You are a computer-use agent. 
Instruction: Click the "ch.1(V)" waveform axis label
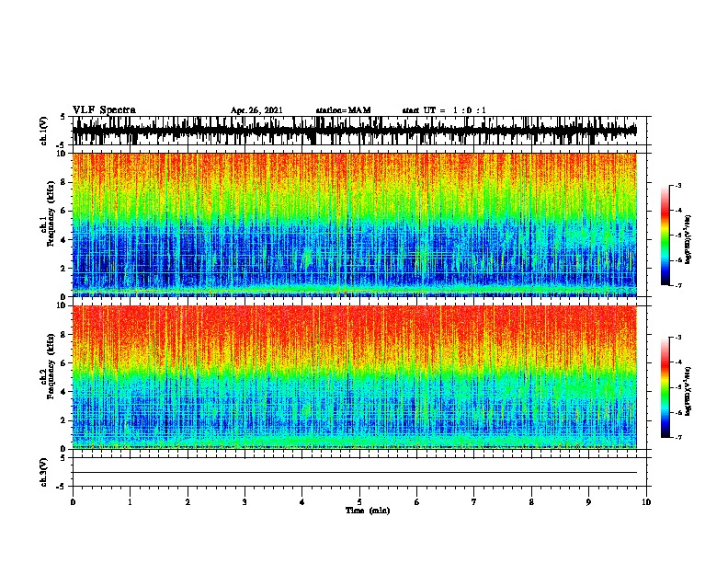click(x=44, y=131)
